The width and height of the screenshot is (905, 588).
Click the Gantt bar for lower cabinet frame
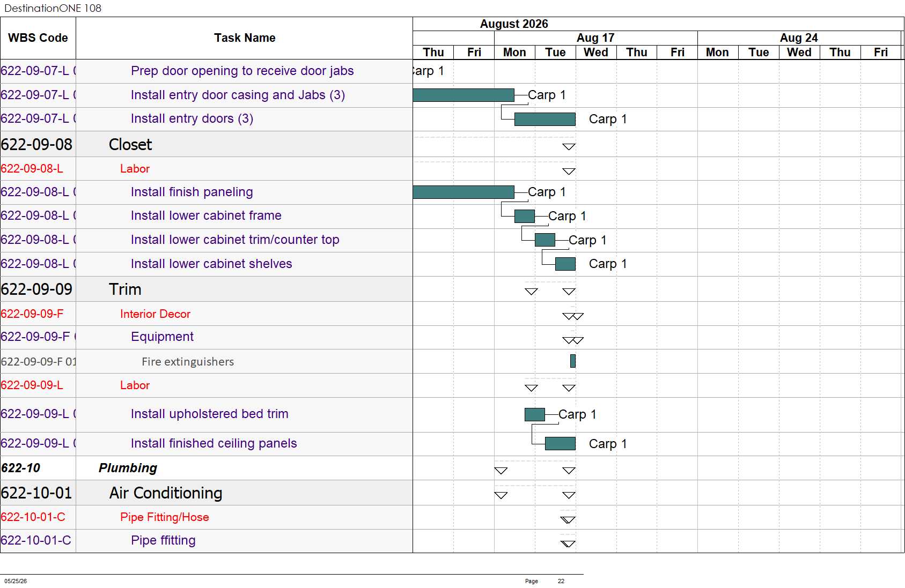tap(525, 216)
